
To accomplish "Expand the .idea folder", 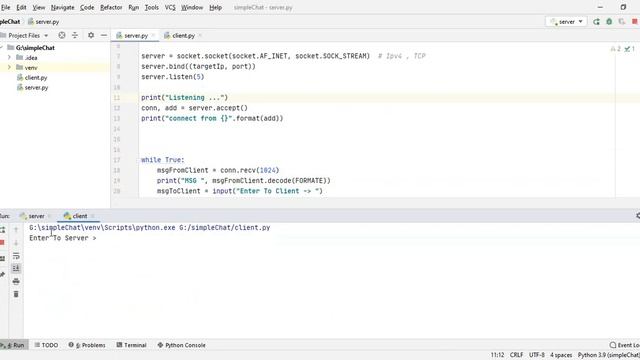I will click(9, 58).
